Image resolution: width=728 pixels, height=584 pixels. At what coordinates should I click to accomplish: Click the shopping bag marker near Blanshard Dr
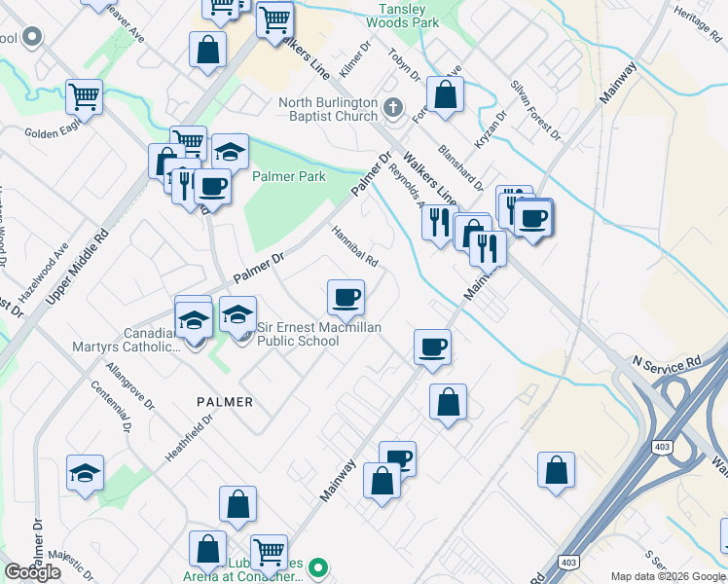pyautogui.click(x=445, y=95)
